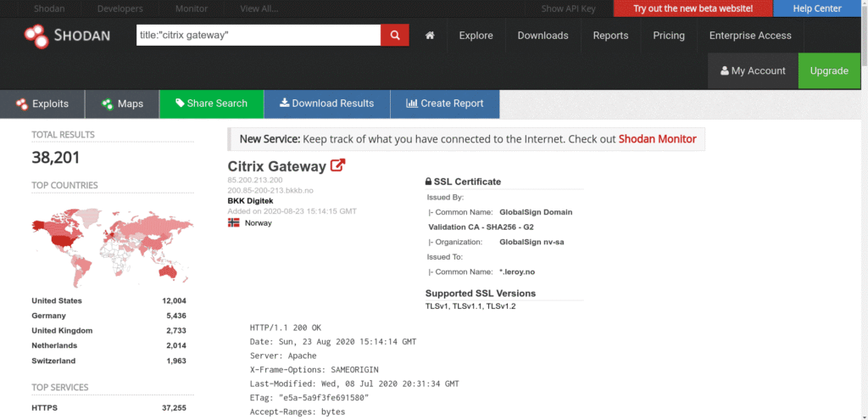The width and height of the screenshot is (868, 420).
Task: Open the Downloads menu item
Action: tap(543, 36)
